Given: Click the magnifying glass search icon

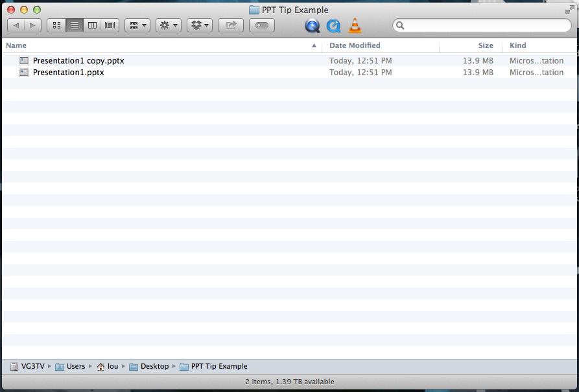Looking at the screenshot, I should (400, 25).
